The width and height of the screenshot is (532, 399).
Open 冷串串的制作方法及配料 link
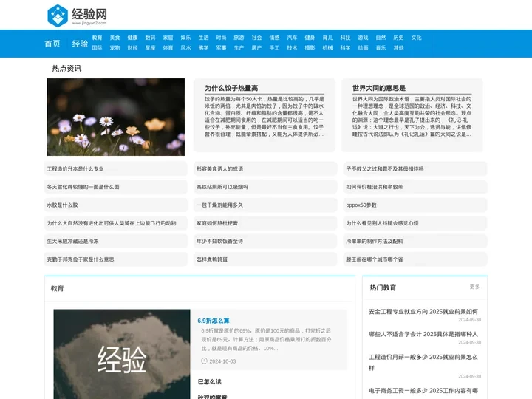(x=375, y=242)
